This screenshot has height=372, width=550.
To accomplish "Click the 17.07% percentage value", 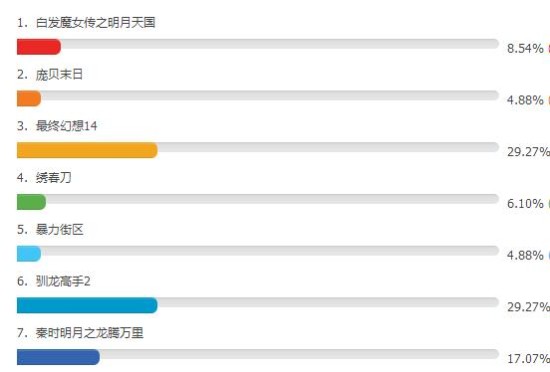I will [528, 359].
